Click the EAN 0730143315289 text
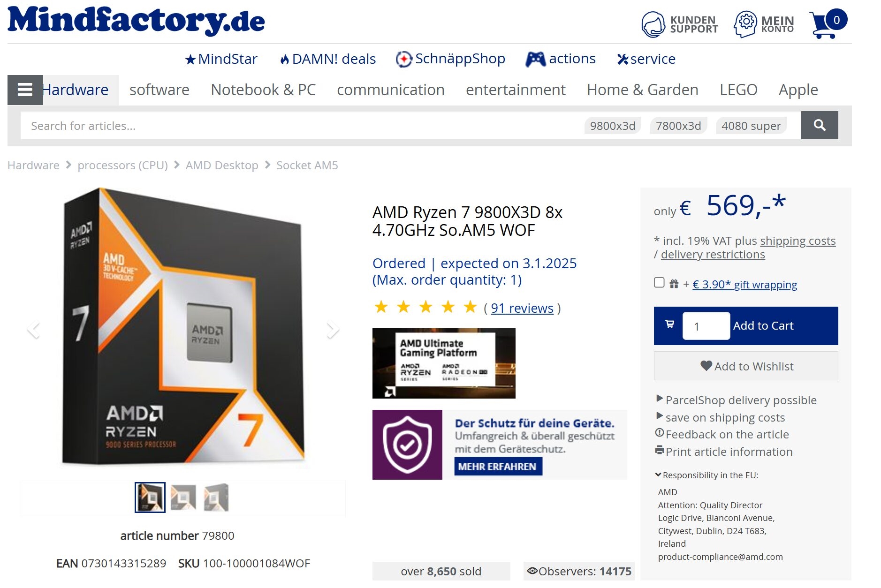The height and width of the screenshot is (588, 881). (x=111, y=563)
